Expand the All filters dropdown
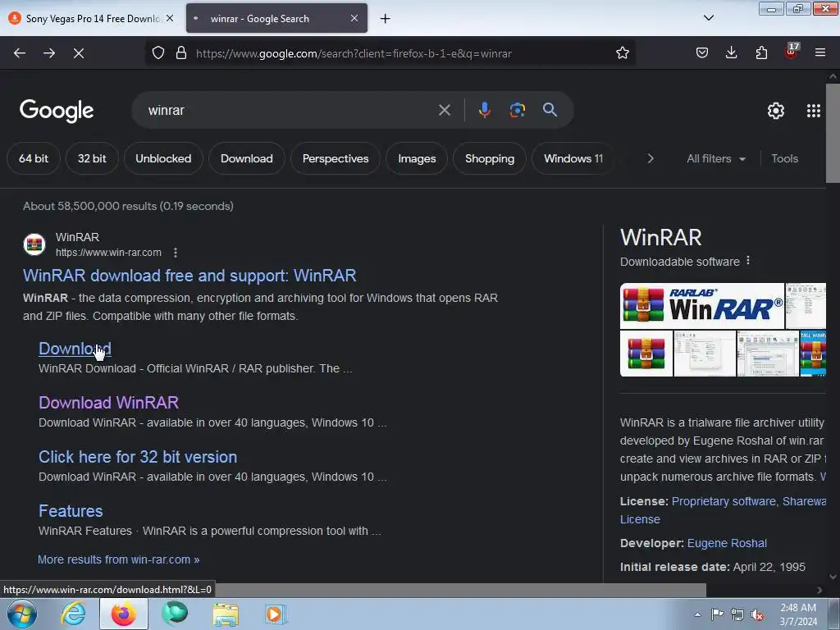840x630 pixels. [715, 158]
